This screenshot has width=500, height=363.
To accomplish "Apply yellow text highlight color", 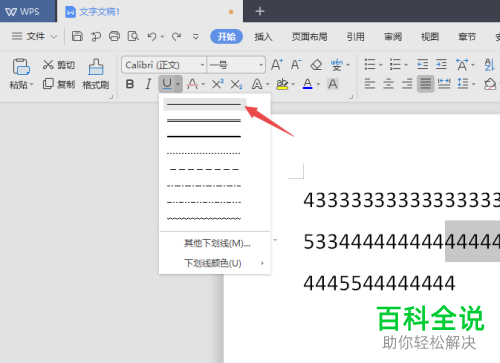I will [x=282, y=84].
